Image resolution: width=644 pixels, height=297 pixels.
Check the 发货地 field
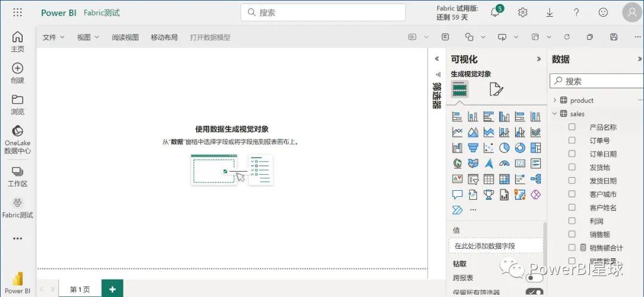tap(572, 167)
